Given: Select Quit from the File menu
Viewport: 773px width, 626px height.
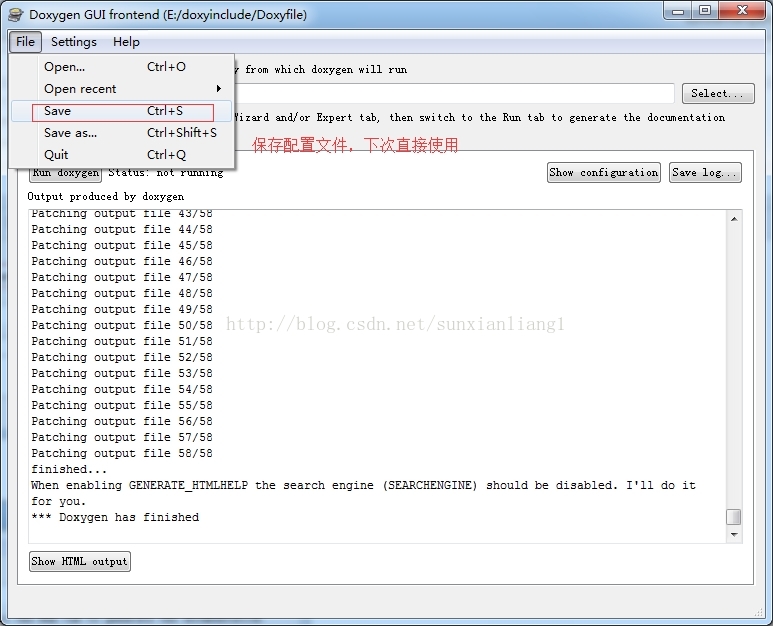Looking at the screenshot, I should [x=121, y=155].
